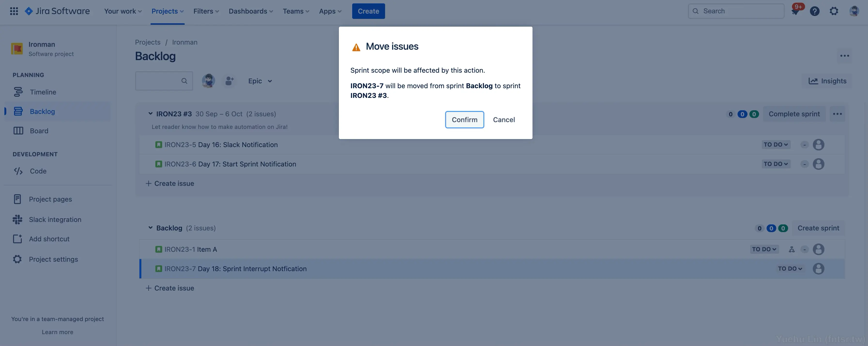Click the blue in-progress count badge on Backlog
868x346 pixels.
pos(771,228)
